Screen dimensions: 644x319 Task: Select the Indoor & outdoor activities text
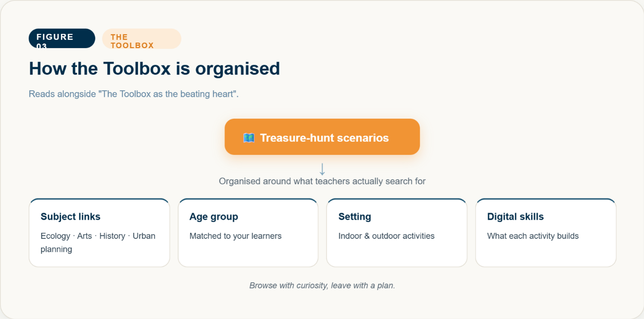coord(386,236)
